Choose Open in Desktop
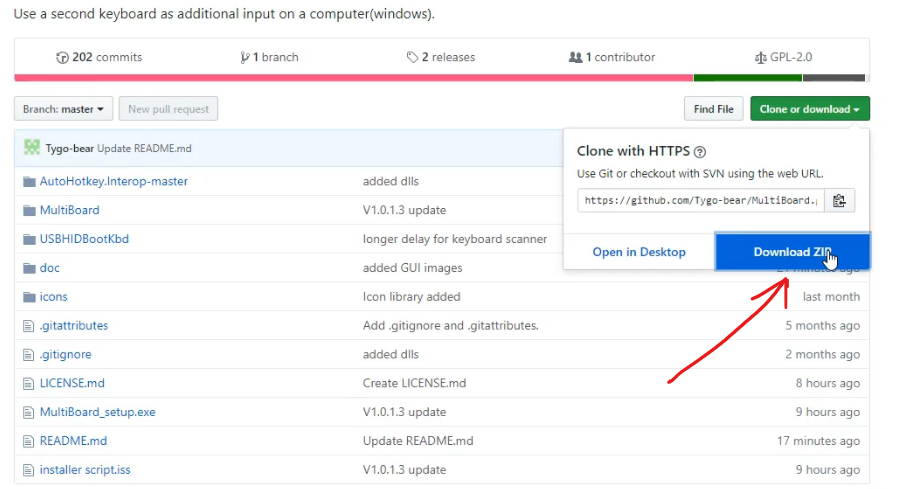Screen dimensions: 924x489 tap(639, 252)
